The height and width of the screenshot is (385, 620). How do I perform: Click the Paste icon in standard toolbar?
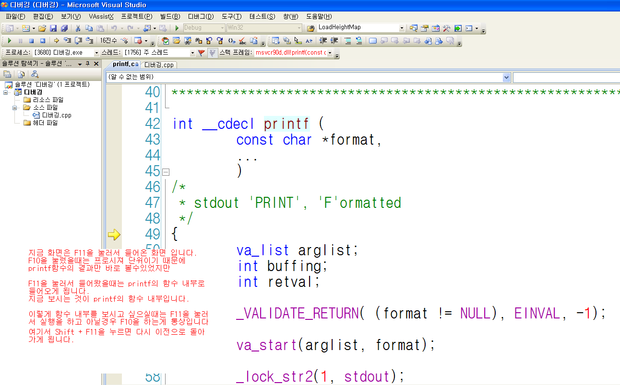[100, 28]
